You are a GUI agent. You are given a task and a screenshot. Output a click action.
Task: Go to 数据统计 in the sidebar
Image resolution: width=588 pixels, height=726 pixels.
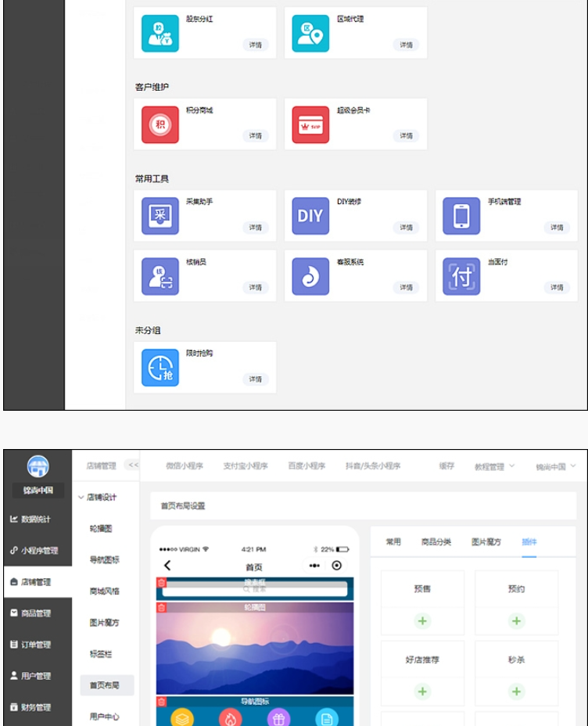click(38, 519)
